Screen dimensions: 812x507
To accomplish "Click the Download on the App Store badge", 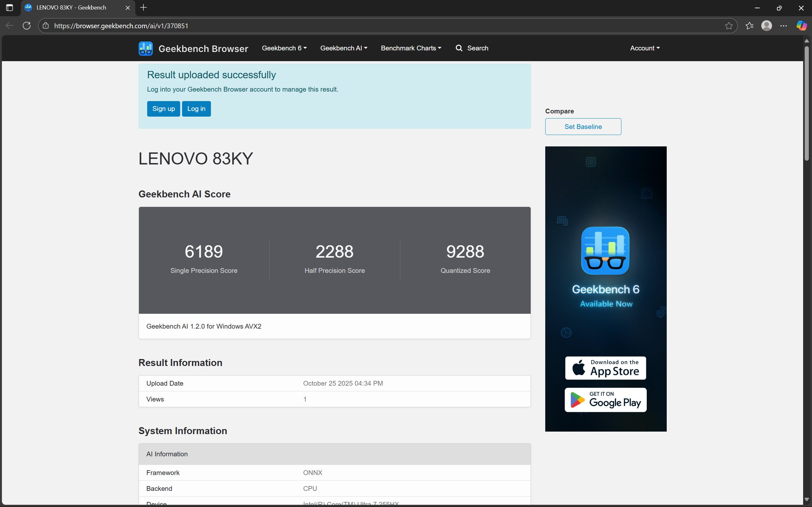I will point(605,368).
